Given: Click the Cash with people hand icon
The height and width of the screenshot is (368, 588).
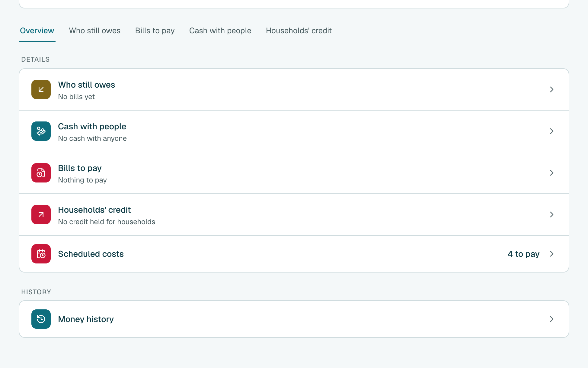Looking at the screenshot, I should tap(41, 131).
